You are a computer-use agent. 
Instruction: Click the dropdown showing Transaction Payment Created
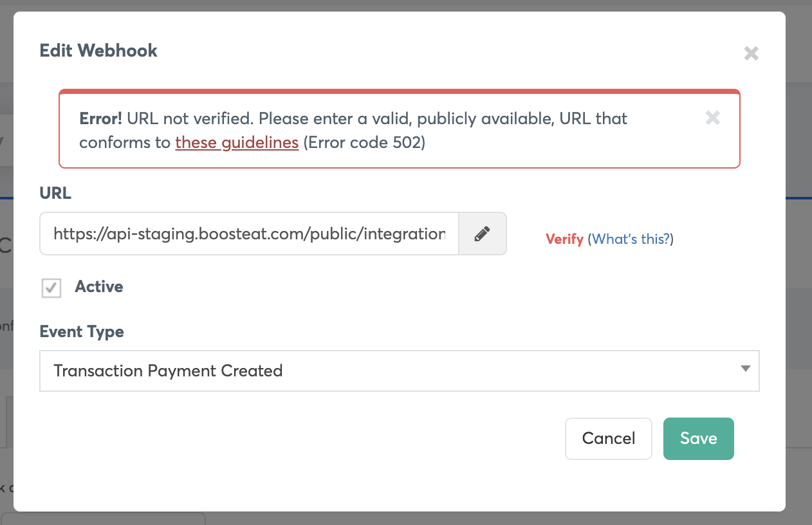(x=399, y=371)
